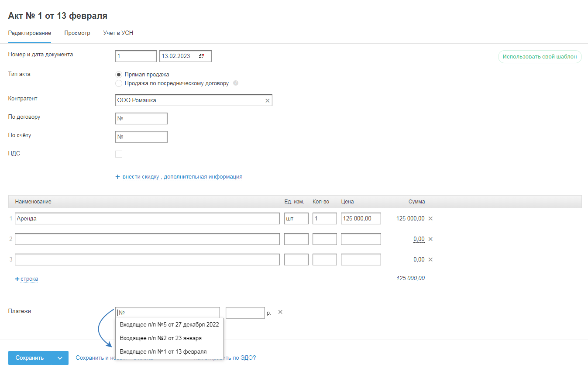
Task: Delete row 1 Аренда line item
Action: pos(430,218)
